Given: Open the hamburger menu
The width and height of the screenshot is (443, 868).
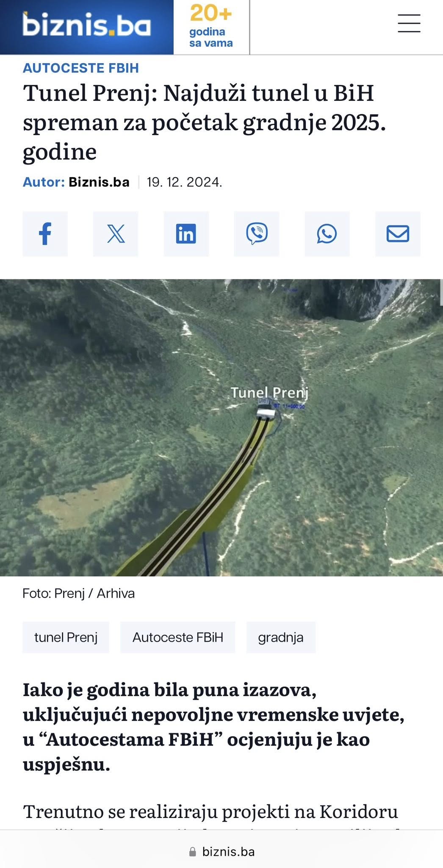Looking at the screenshot, I should pyautogui.click(x=409, y=23).
